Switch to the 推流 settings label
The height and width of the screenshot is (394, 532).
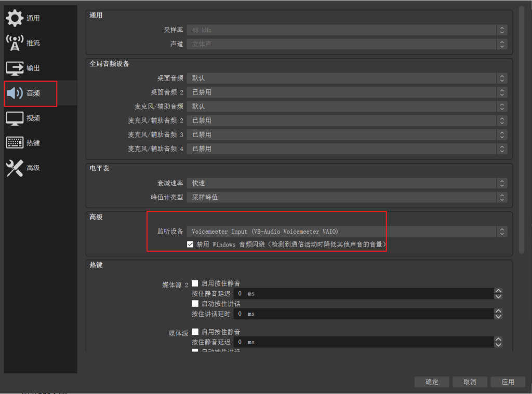pos(33,43)
